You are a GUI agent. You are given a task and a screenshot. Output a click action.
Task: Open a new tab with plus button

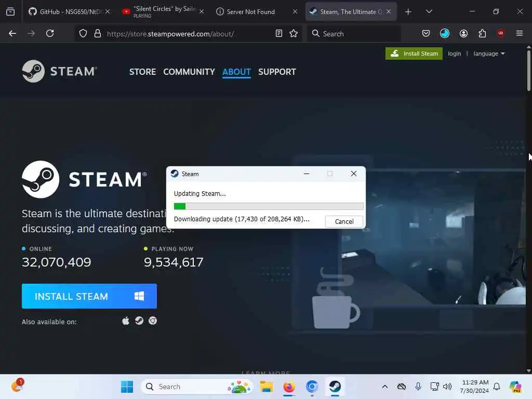(x=408, y=12)
